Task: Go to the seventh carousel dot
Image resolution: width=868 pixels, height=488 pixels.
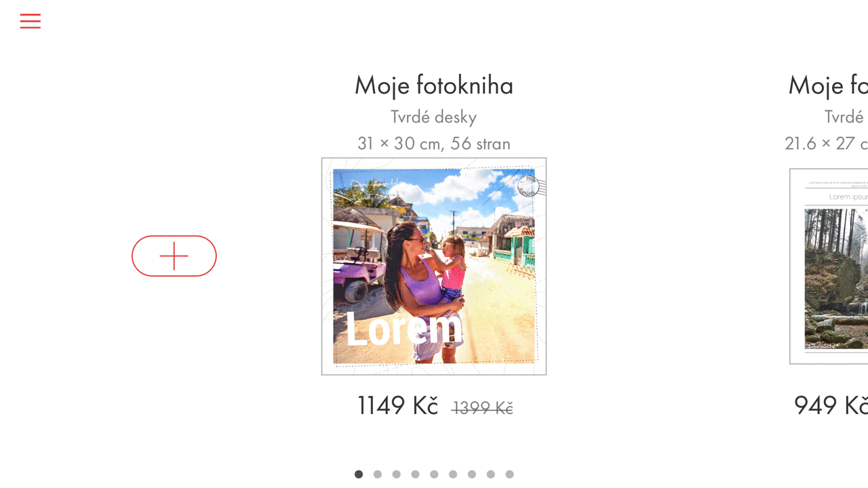Action: click(472, 474)
